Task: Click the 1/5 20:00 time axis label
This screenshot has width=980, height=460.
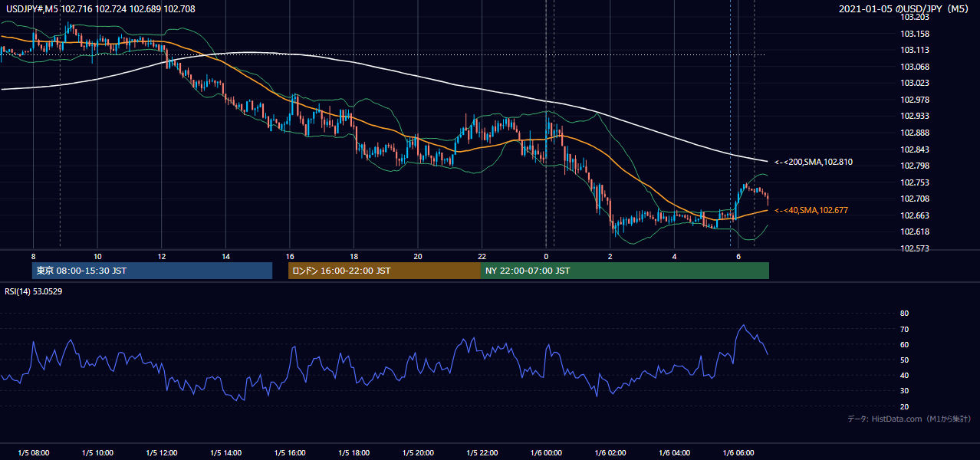Action: coord(417,453)
